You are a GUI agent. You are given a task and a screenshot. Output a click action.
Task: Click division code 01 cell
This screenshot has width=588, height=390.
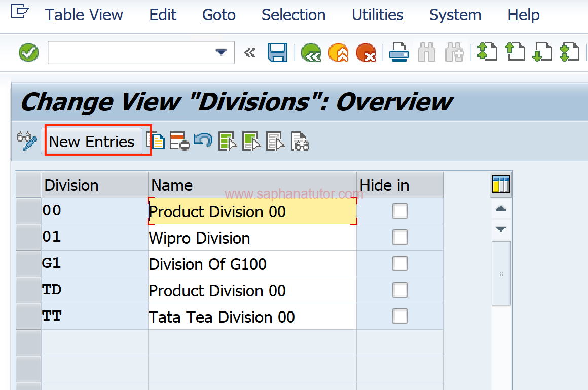point(94,238)
